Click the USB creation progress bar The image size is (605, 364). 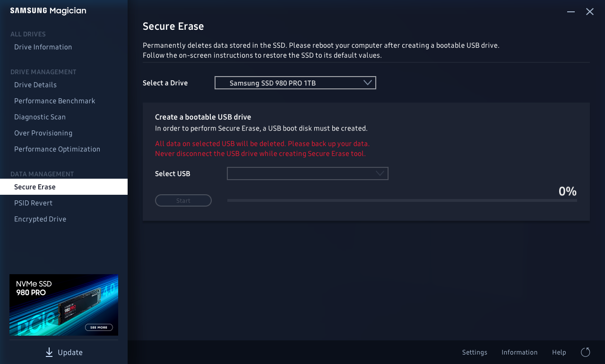(402, 200)
